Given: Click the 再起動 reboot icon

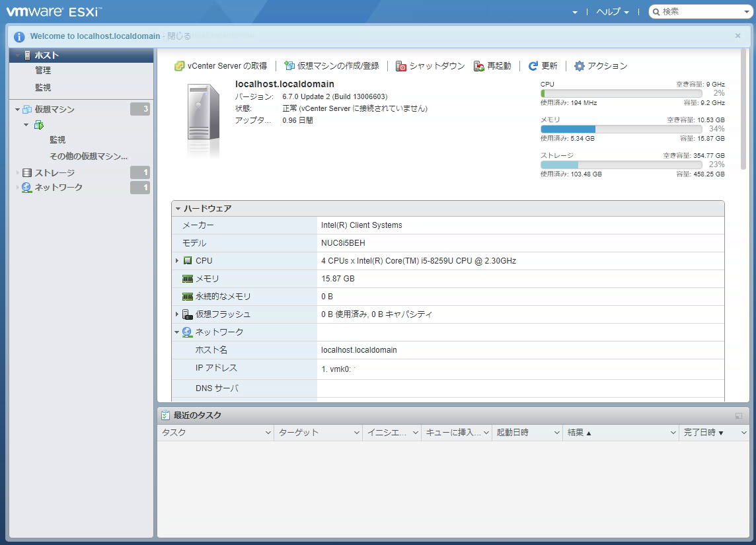Looking at the screenshot, I should [478, 66].
